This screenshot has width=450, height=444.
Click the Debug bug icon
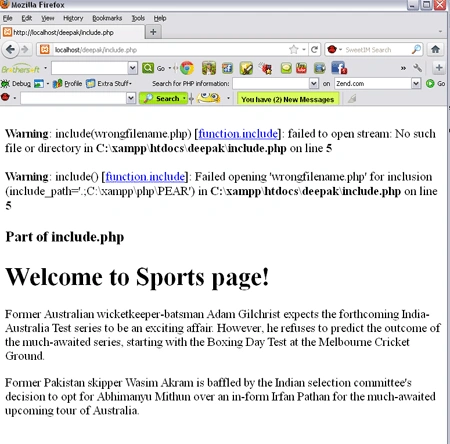tap(5, 83)
